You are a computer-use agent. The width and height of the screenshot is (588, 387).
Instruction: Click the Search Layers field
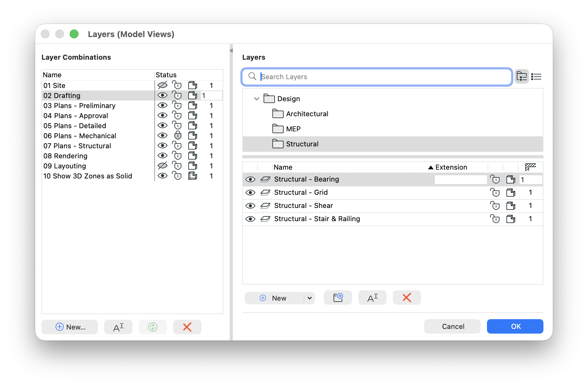(377, 77)
